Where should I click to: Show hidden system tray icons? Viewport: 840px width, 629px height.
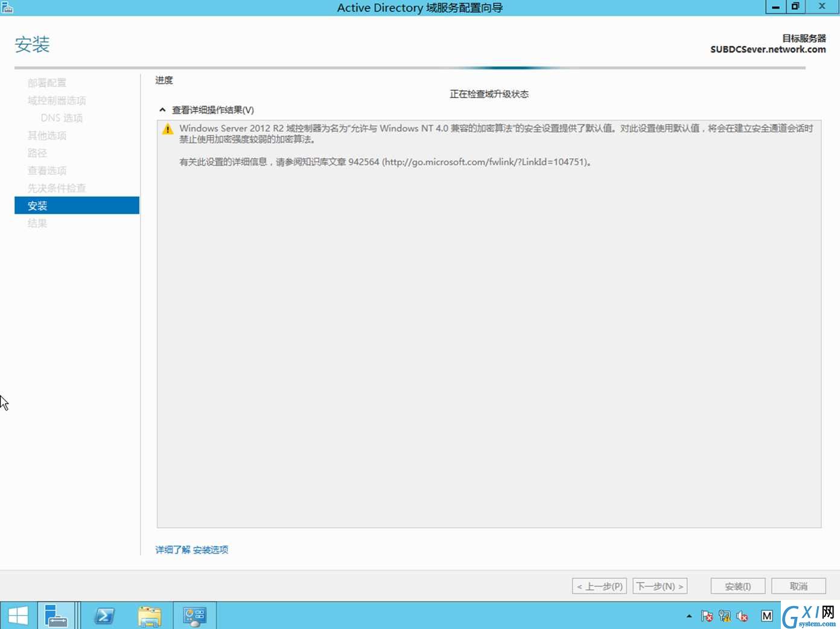(x=689, y=616)
